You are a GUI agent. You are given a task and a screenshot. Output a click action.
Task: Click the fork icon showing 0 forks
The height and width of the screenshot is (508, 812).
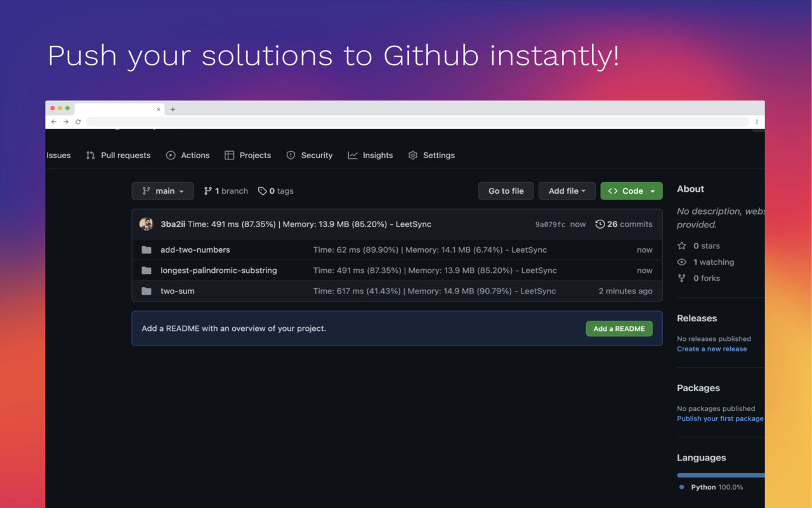682,278
